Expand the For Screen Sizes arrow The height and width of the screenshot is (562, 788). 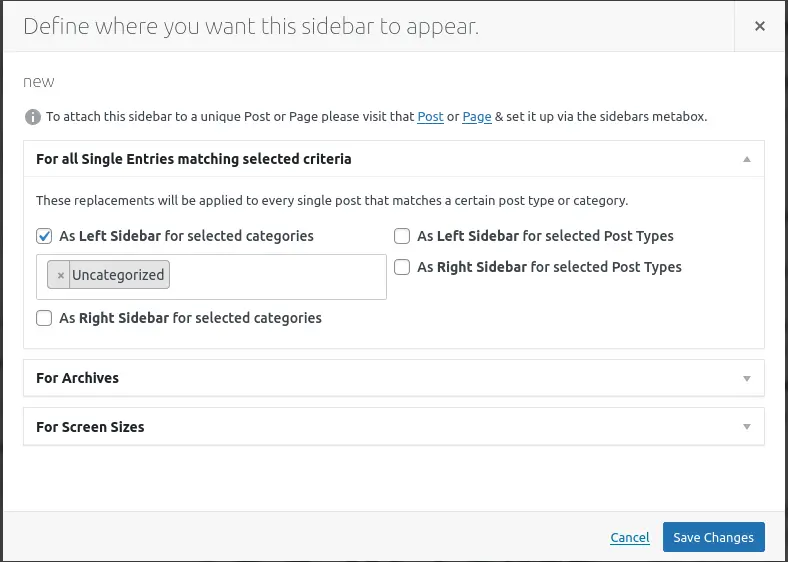click(x=746, y=427)
